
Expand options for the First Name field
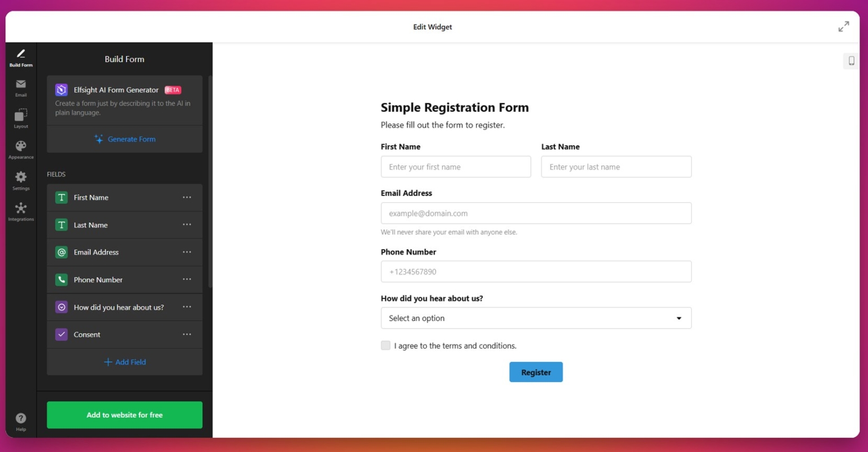[187, 197]
